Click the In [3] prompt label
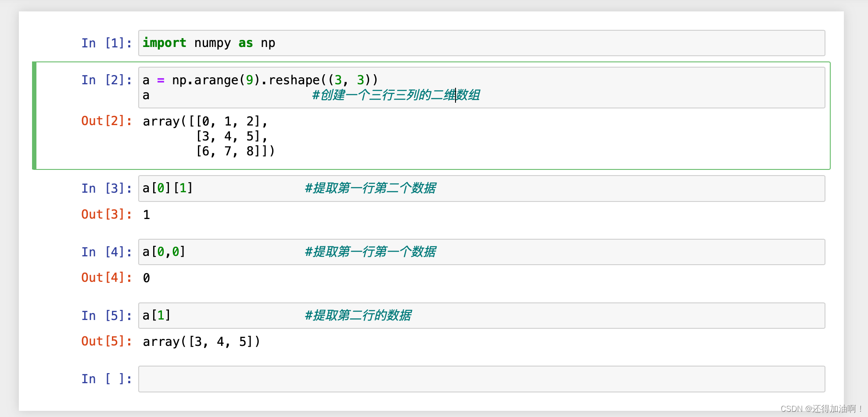The image size is (868, 417). click(x=106, y=188)
